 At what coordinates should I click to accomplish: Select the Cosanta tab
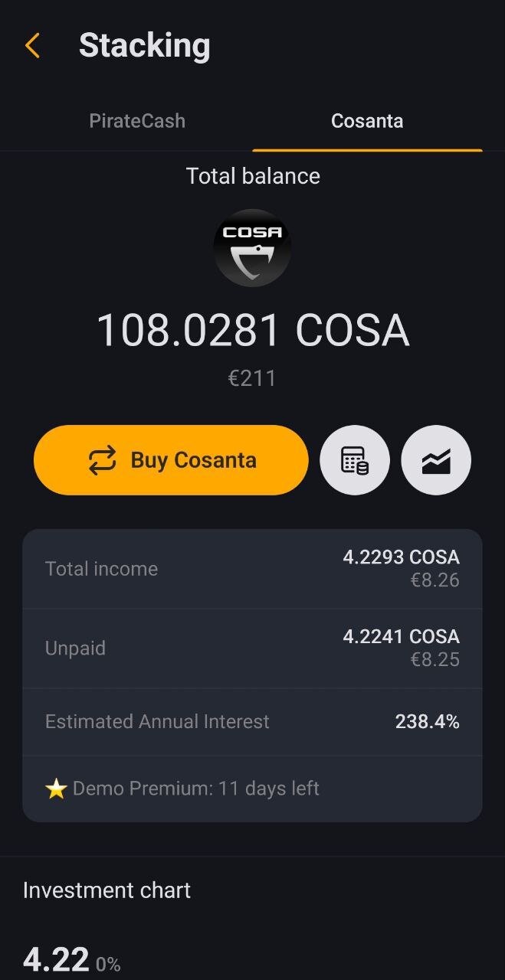pyautogui.click(x=367, y=121)
